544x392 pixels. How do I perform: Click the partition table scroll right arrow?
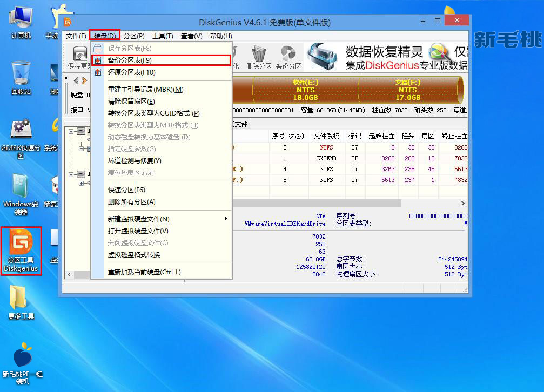tap(463, 203)
